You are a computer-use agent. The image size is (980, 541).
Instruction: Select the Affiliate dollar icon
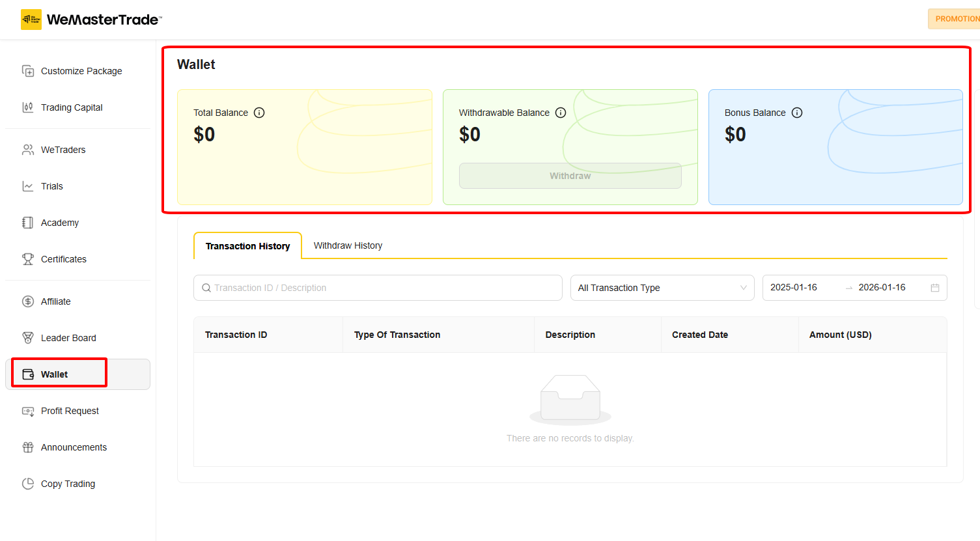click(27, 301)
